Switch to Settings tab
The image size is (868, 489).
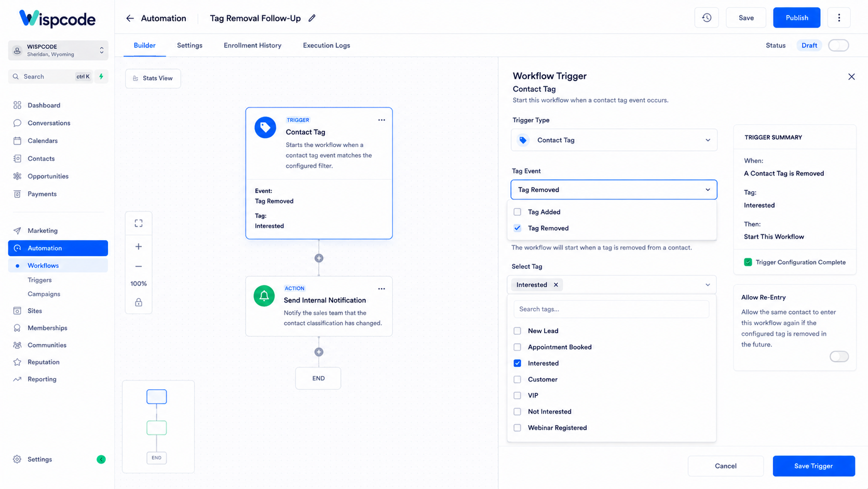pos(189,46)
